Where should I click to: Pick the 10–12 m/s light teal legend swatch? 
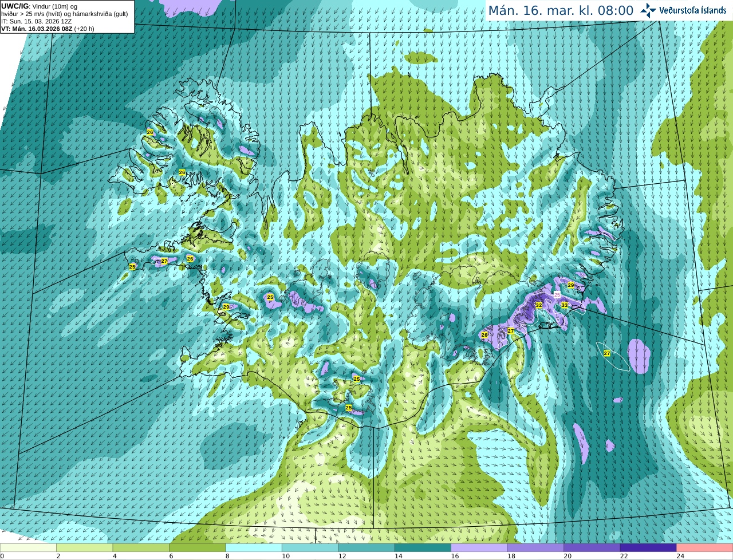(310, 547)
